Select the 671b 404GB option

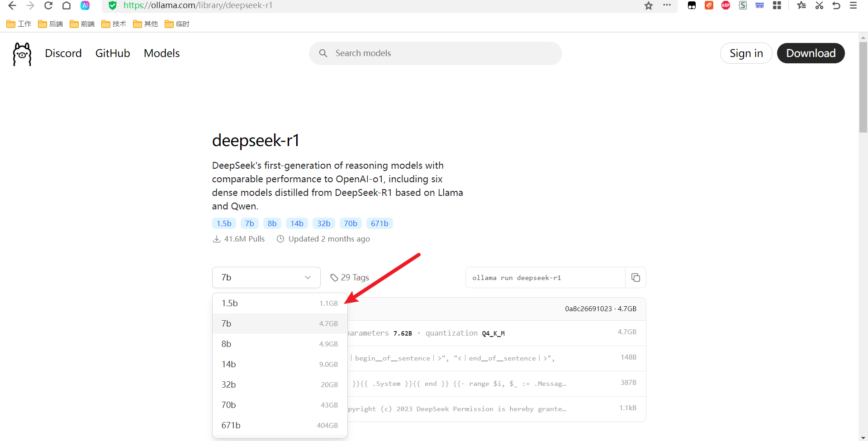point(280,425)
